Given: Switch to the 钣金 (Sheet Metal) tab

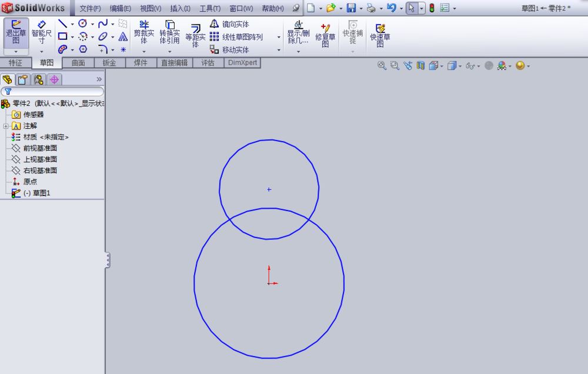Looking at the screenshot, I should pyautogui.click(x=109, y=63).
